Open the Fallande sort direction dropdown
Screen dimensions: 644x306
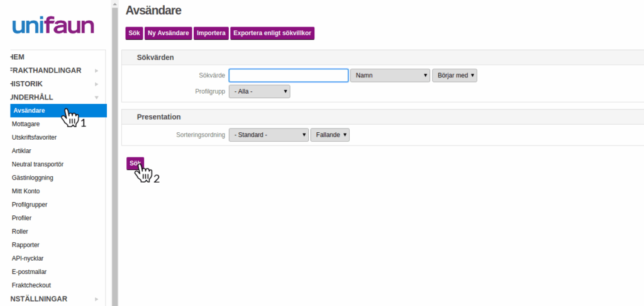[330, 135]
